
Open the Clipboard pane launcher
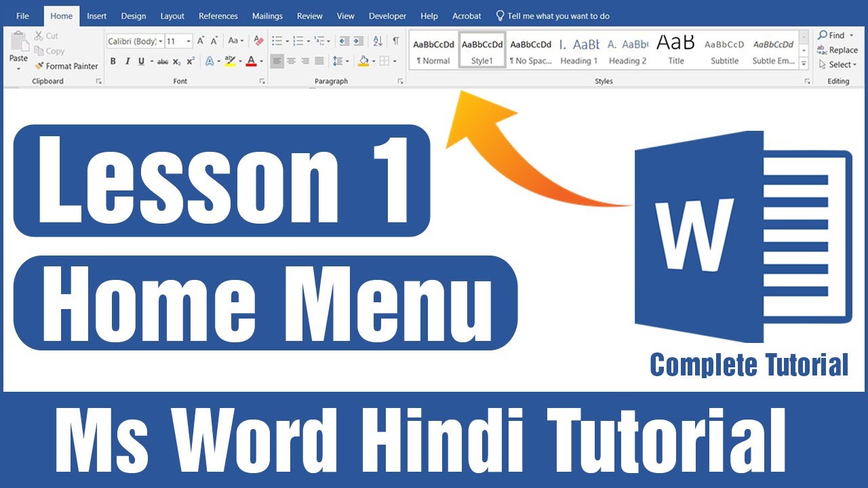coord(98,81)
